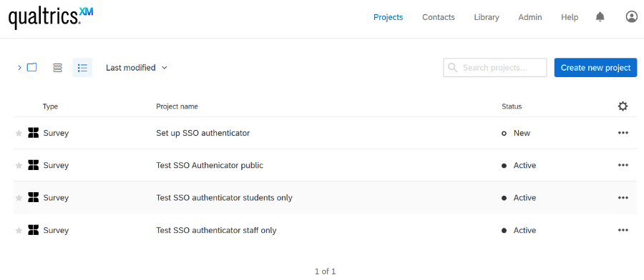Click the Search projects field
644x280 pixels.
pos(495,68)
